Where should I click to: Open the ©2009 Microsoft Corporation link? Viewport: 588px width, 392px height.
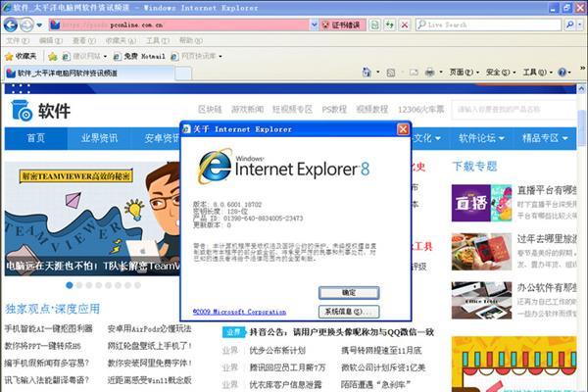tap(239, 312)
